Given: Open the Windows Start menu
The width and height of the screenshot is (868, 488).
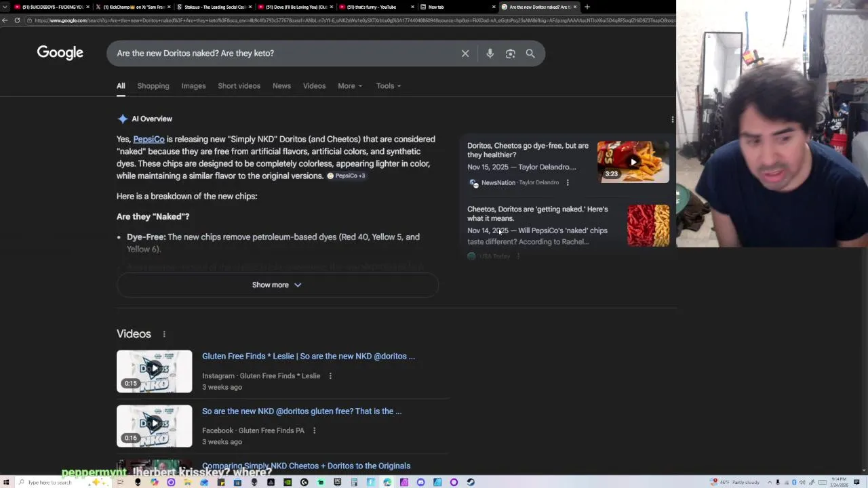Looking at the screenshot, I should coord(6,483).
